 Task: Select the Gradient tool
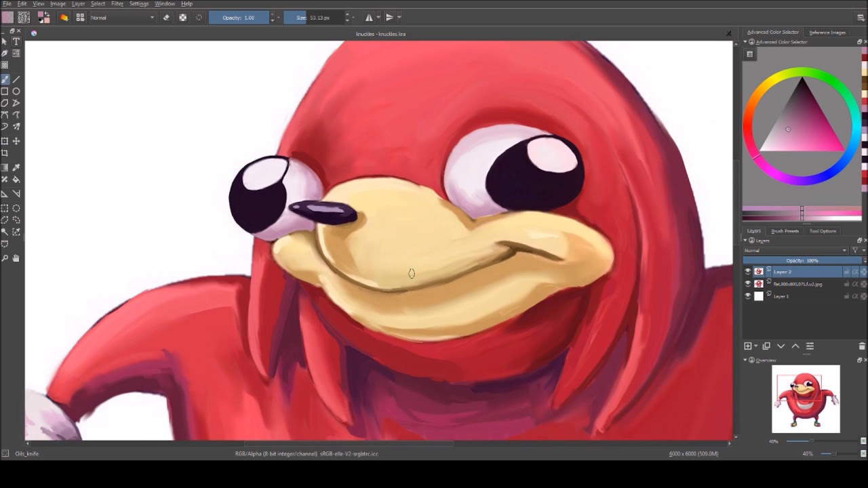5,167
